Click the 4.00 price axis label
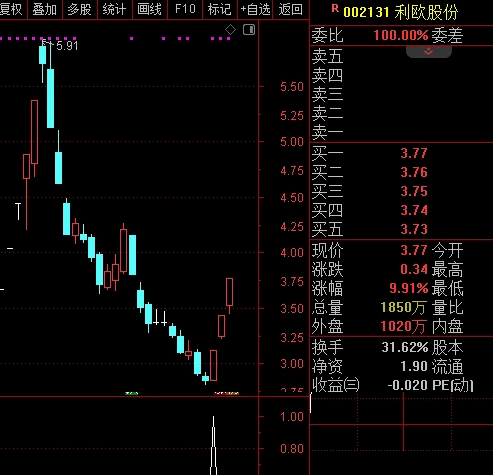 (x=292, y=253)
